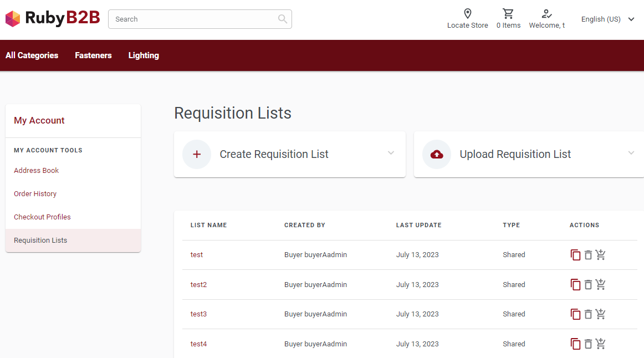This screenshot has width=644, height=358.
Task: View Order History
Action: [x=35, y=193]
